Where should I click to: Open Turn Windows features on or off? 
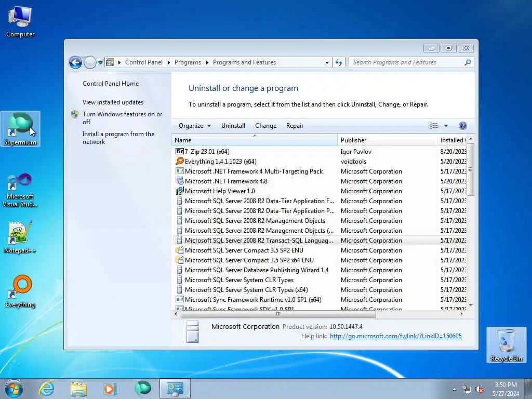coord(122,118)
